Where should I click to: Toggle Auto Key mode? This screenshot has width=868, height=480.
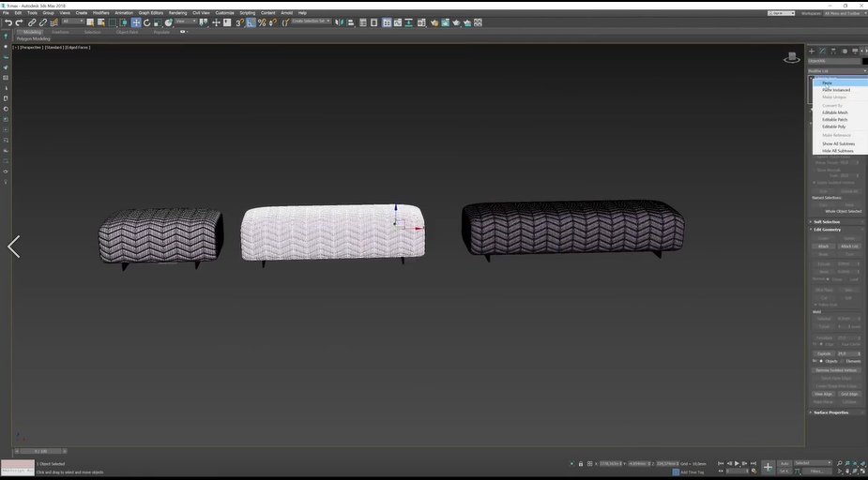784,463
